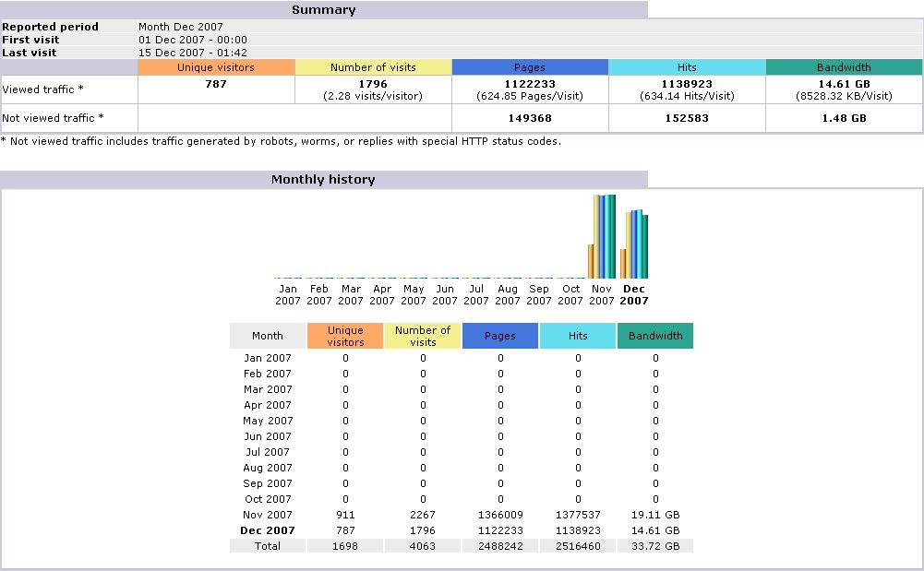Image resolution: width=924 pixels, height=571 pixels.
Task: Click the 4063 total visits value
Action: tap(423, 546)
